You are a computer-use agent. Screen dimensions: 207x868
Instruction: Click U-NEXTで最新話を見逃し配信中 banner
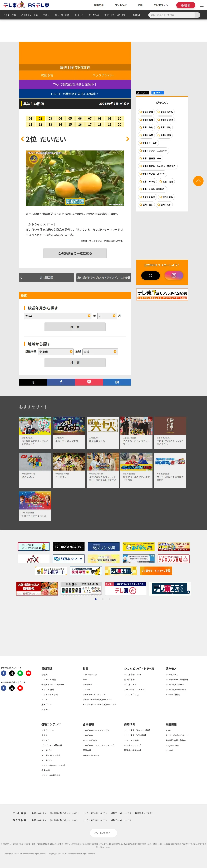pos(75,94)
